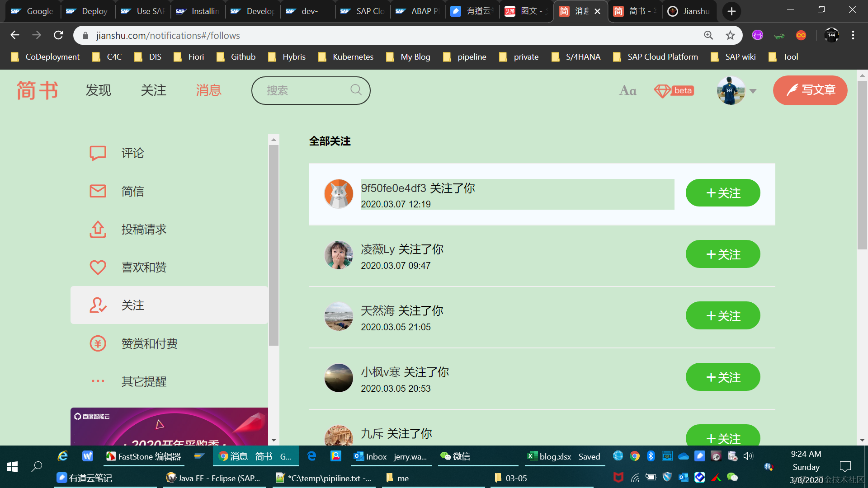
Task: Expand the user avatar dropdown arrow
Action: [x=753, y=91]
